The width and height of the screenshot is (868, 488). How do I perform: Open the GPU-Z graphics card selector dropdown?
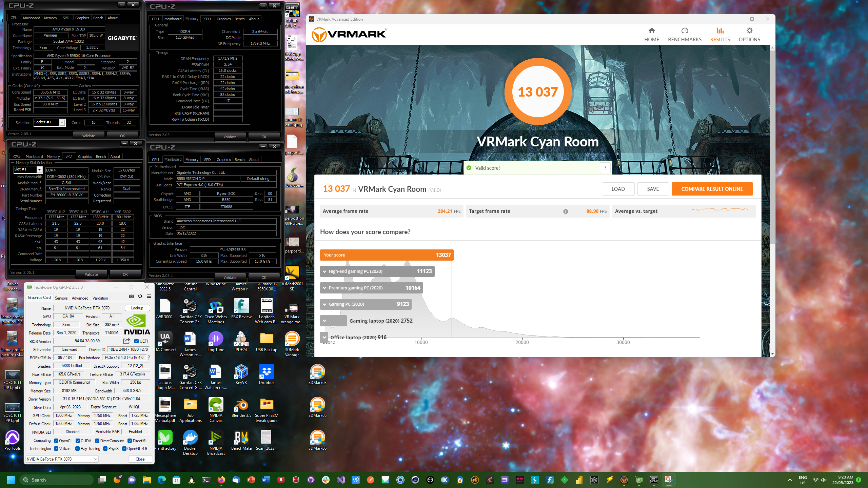[62, 459]
